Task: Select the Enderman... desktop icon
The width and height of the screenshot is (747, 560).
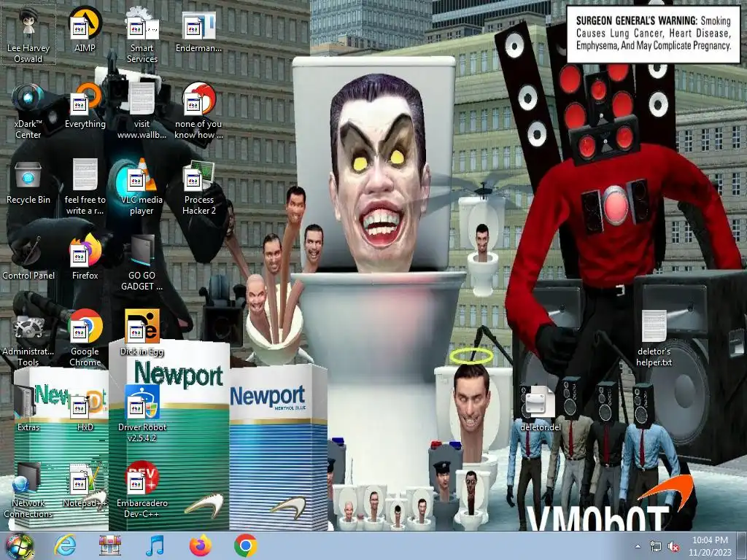Action: click(x=198, y=31)
